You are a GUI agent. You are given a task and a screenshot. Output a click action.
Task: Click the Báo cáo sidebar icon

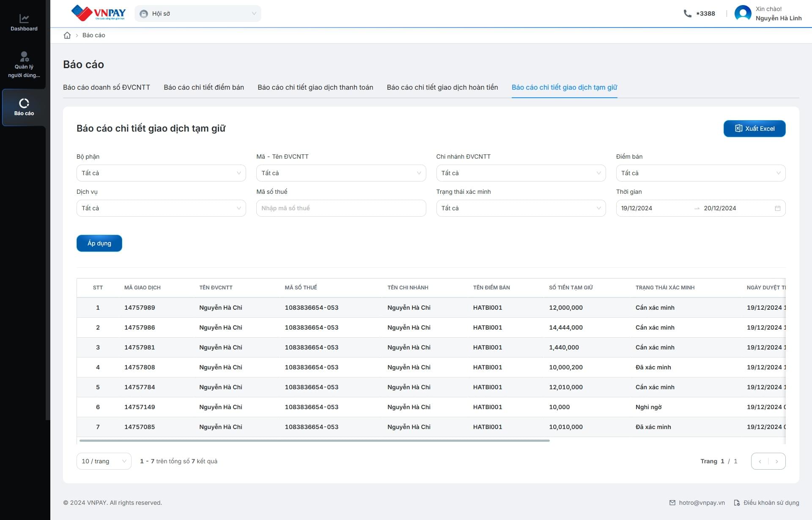click(24, 103)
